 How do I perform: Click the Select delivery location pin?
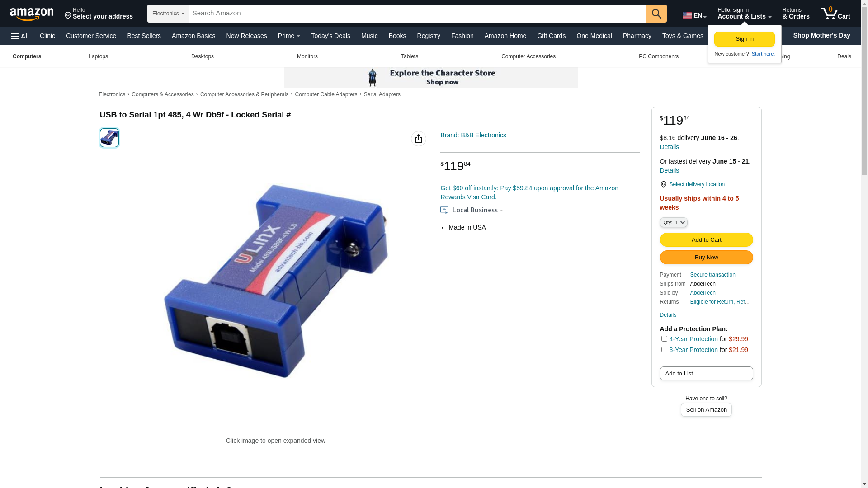[x=663, y=184]
